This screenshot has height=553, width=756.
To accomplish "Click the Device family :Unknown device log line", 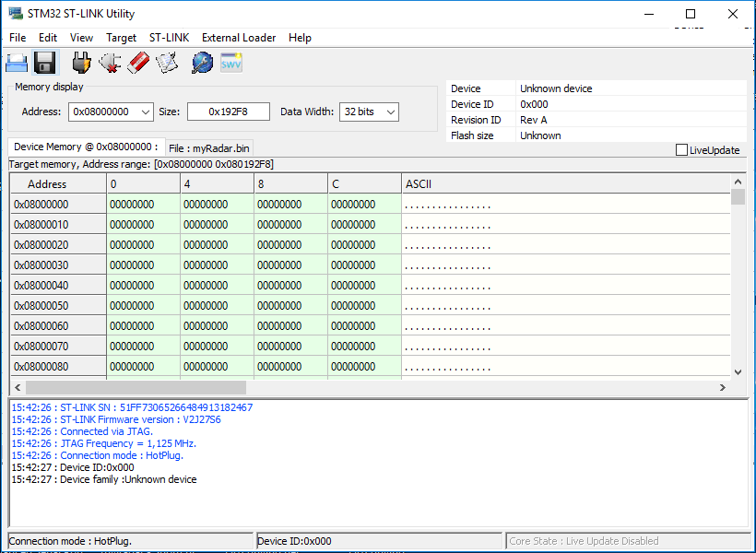I will [104, 479].
